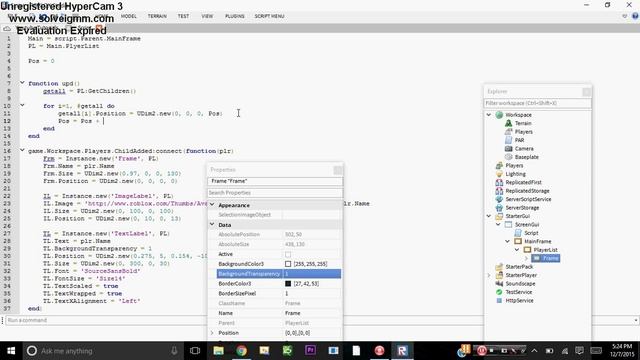Screen dimensions: 640x360
Task: Open the TERRAIN ribbon tab
Action: [x=157, y=16]
